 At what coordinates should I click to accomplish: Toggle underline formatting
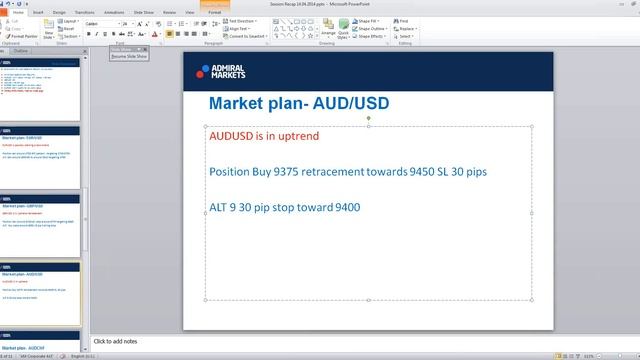point(105,34)
